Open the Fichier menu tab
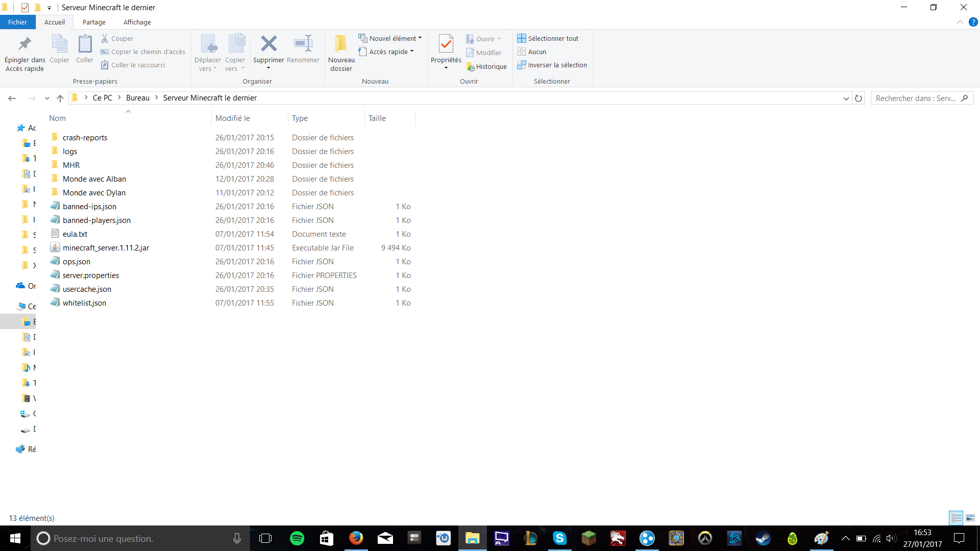 point(17,22)
